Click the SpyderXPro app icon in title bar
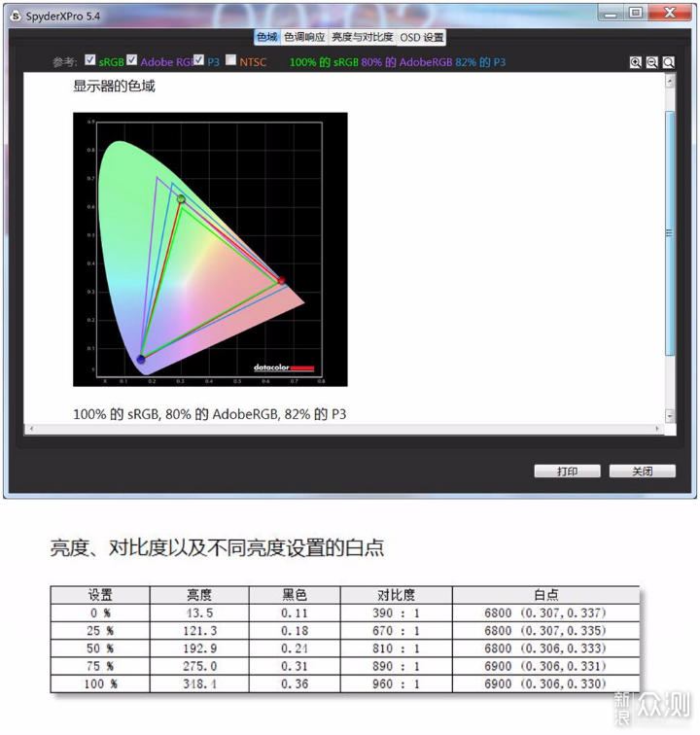Image resolution: width=700 pixels, height=735 pixels. [x=15, y=17]
